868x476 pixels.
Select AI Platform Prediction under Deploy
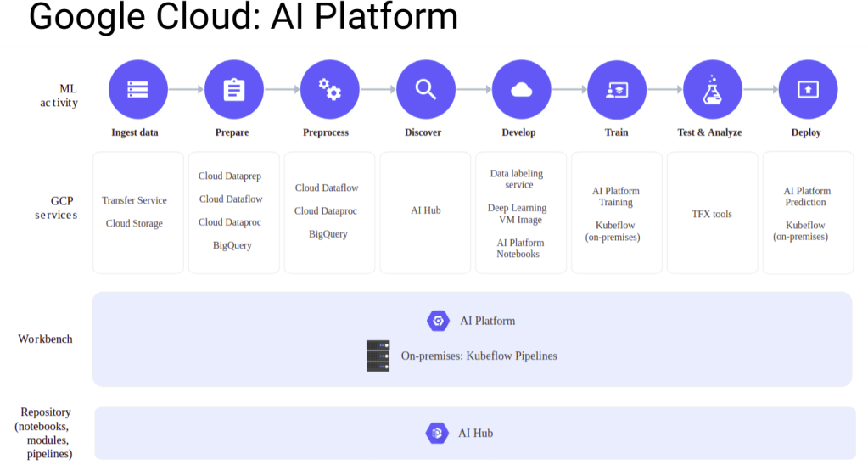point(807,197)
